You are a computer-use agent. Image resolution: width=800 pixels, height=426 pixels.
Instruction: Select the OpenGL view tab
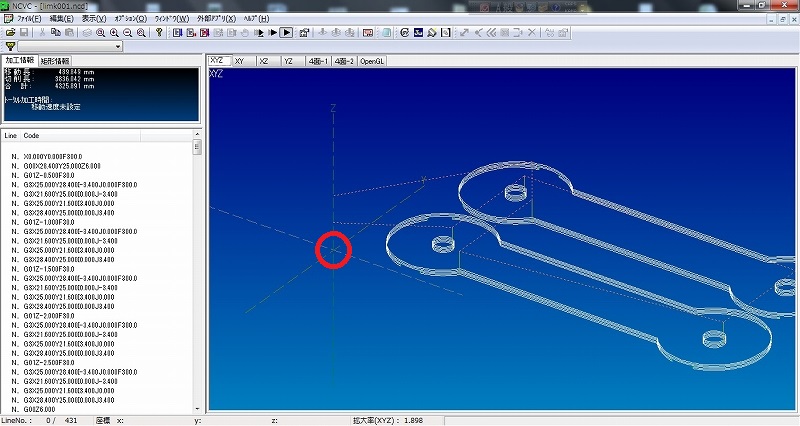point(373,60)
